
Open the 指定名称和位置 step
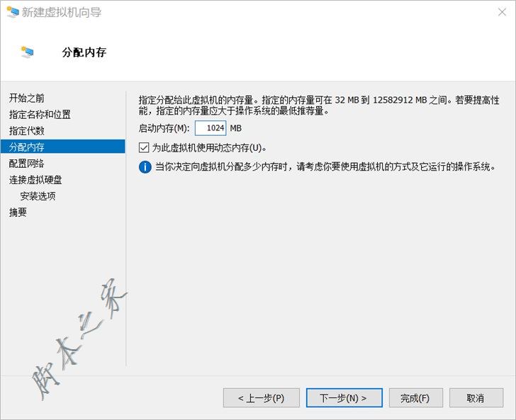click(40, 114)
